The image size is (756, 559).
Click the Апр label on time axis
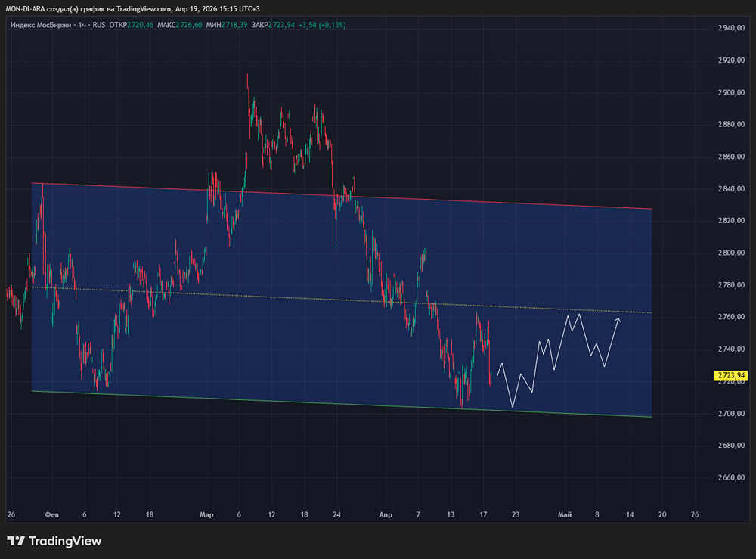(x=386, y=515)
